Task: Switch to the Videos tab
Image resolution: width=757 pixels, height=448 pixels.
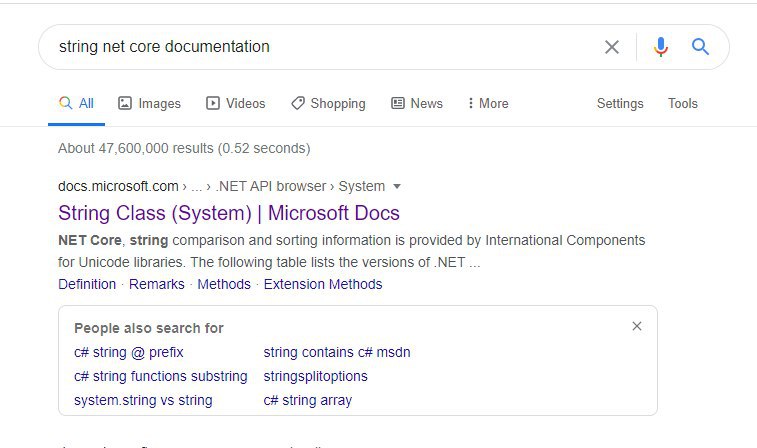Action: point(236,103)
